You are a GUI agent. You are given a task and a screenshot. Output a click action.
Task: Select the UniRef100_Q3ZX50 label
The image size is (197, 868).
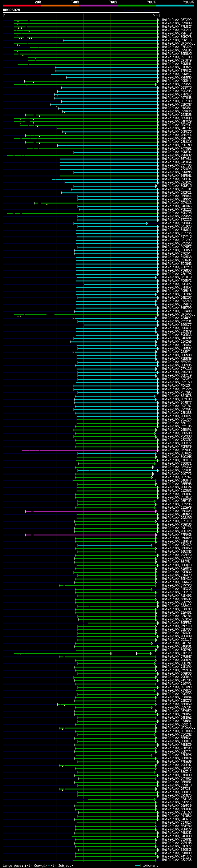point(177,440)
